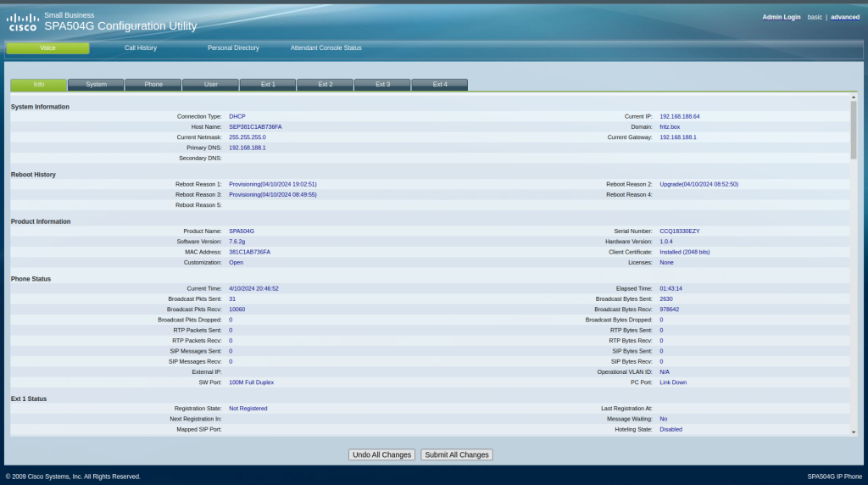Click the Elapsed Time value 01:43:14
Image resolution: width=868 pixels, height=485 pixels.
click(x=670, y=289)
